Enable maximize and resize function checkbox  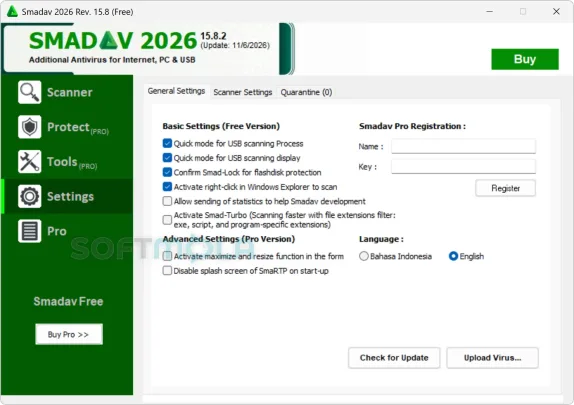167,256
